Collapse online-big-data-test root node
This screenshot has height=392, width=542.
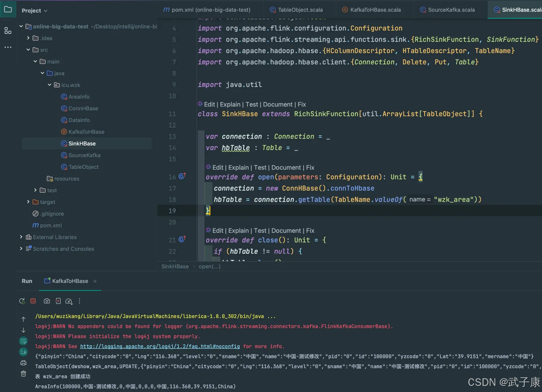[21, 26]
